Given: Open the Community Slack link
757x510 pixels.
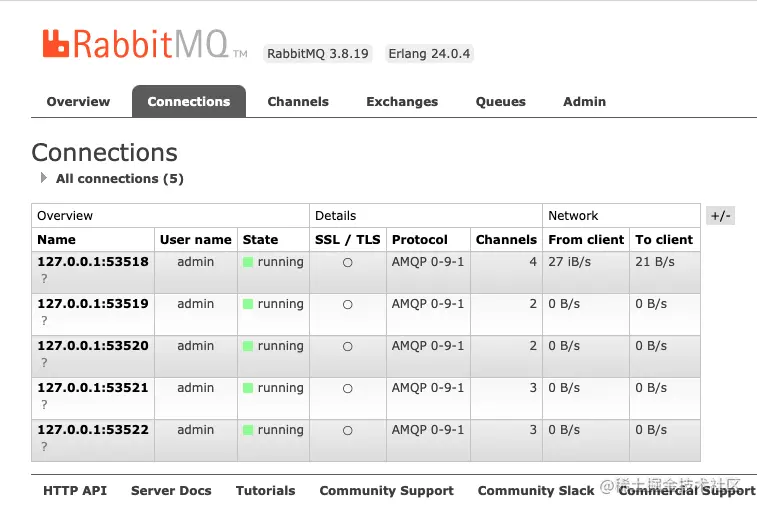Looking at the screenshot, I should pos(536,491).
